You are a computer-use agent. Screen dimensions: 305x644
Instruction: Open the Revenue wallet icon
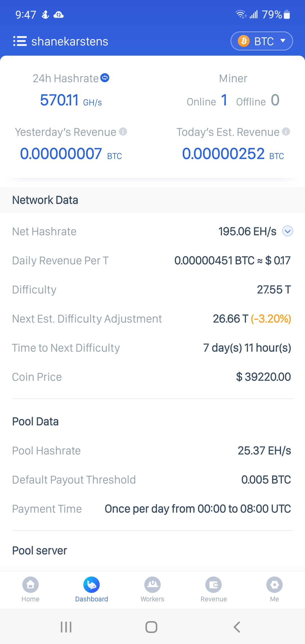coord(213,585)
